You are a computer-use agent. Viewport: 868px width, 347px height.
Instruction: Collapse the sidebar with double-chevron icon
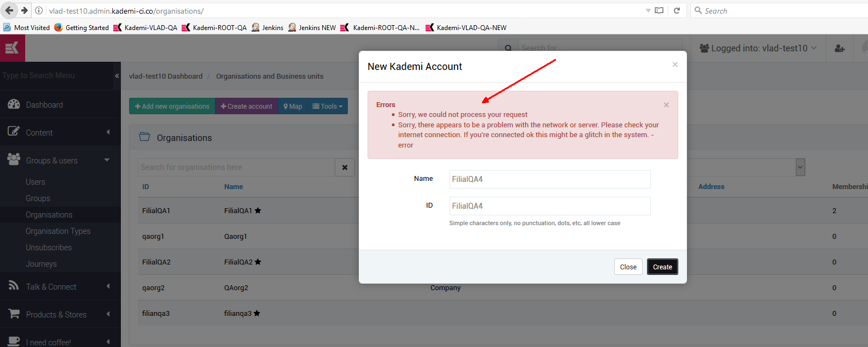click(x=116, y=76)
